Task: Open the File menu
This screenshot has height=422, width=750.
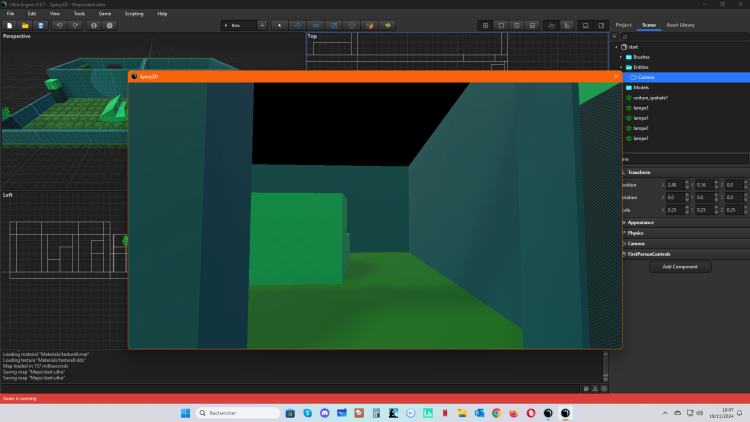Action: pyautogui.click(x=11, y=14)
